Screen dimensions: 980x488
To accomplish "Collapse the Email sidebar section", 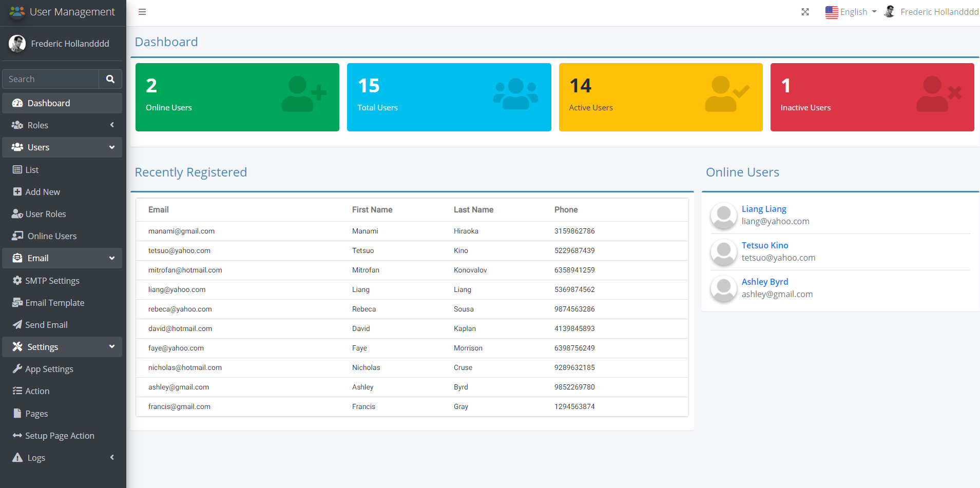I will (62, 258).
